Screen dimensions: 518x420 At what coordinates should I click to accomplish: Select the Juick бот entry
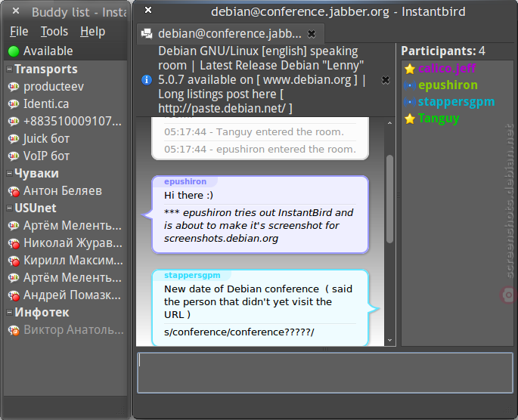coord(65,139)
